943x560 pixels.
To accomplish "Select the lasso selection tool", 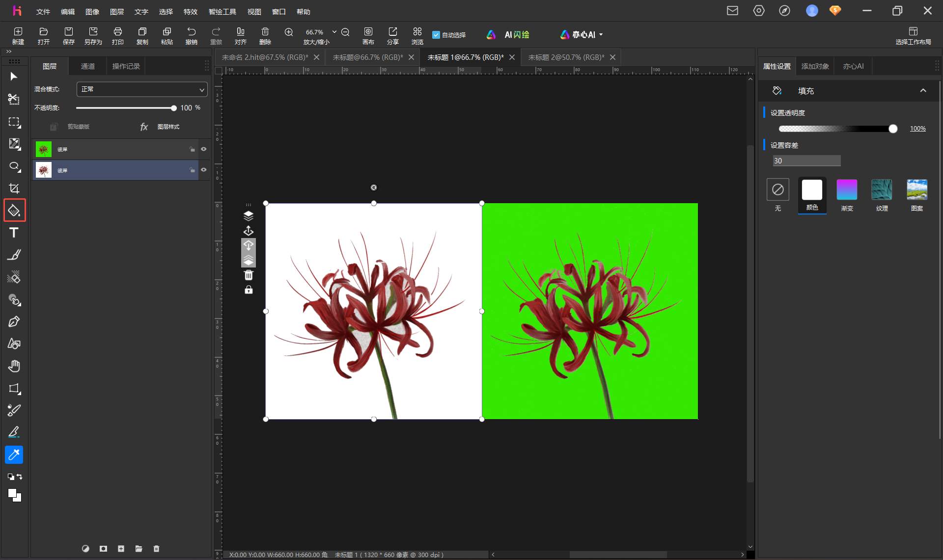I will [14, 166].
